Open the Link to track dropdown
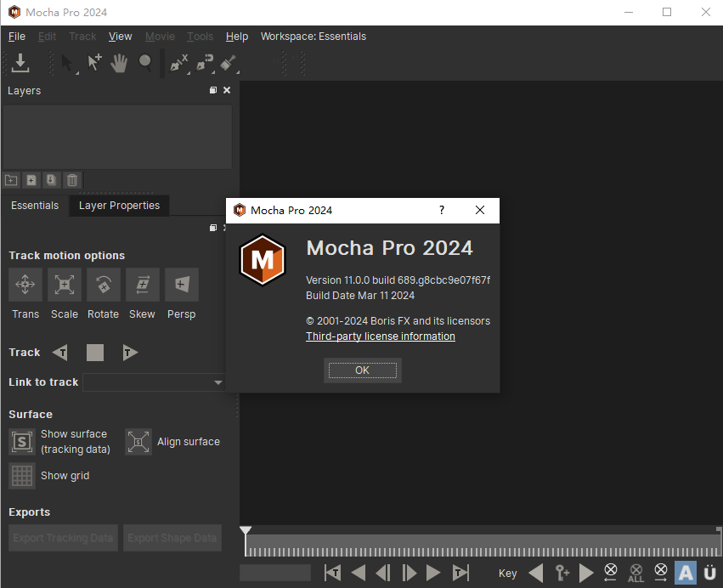The height and width of the screenshot is (588, 723). click(x=155, y=382)
